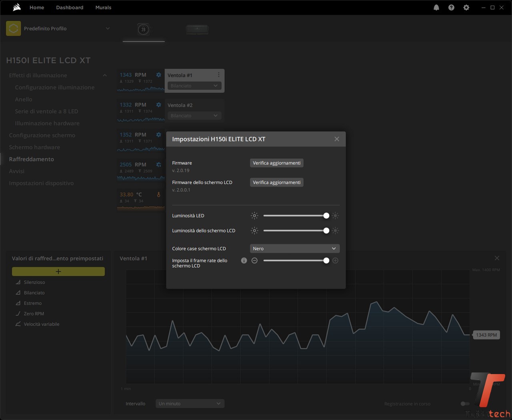Toggle Registrazione in corso switch
Viewport: 512px width, 420px height.
(x=465, y=404)
